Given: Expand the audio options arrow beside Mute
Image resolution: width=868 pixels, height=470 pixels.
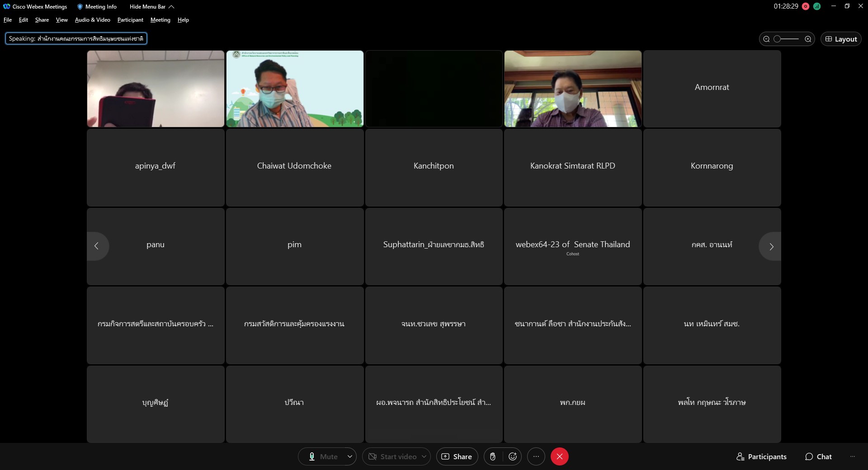Looking at the screenshot, I should [350, 456].
